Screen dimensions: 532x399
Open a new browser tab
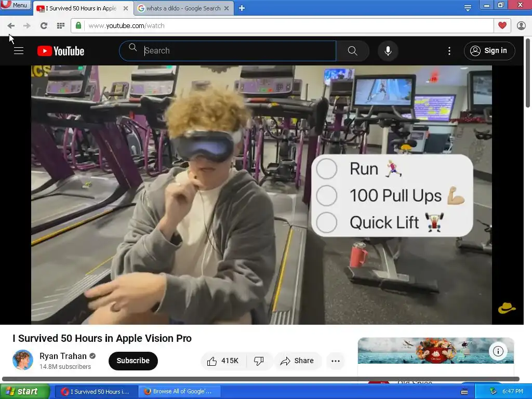click(x=242, y=8)
